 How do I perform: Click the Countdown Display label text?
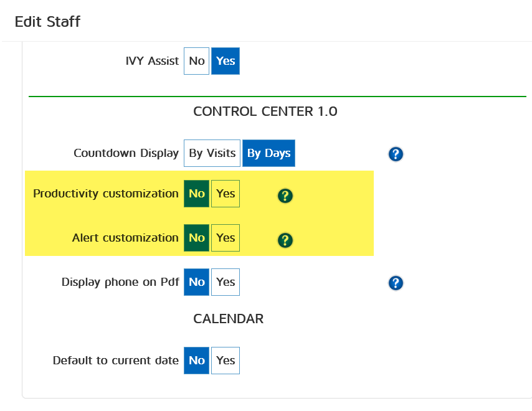pos(126,153)
